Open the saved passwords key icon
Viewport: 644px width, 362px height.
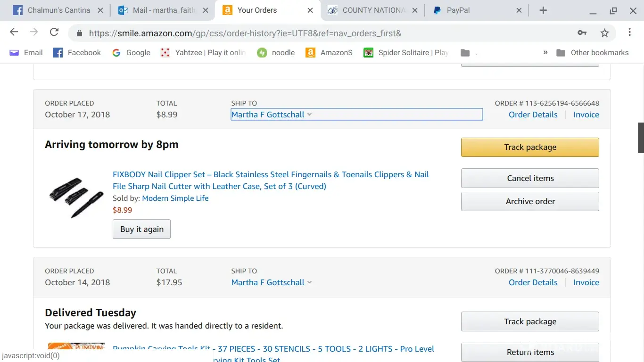coord(582,33)
